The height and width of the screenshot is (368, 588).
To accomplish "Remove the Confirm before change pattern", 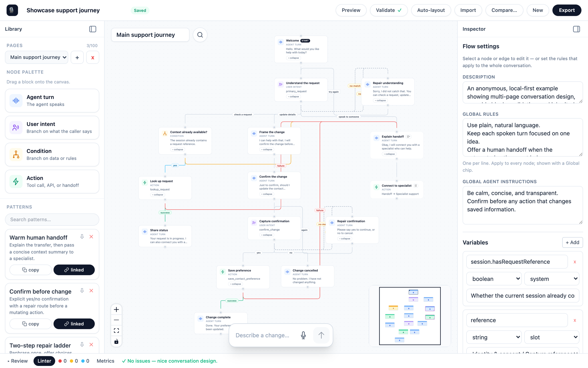I will pyautogui.click(x=91, y=291).
